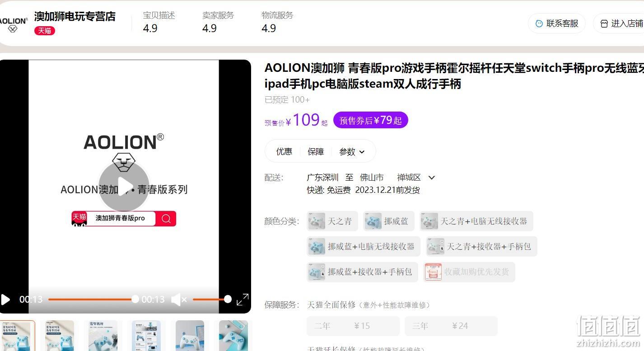Viewport: 644px width, 351px height.
Task: Play the AOLION product video
Action: click(x=124, y=186)
